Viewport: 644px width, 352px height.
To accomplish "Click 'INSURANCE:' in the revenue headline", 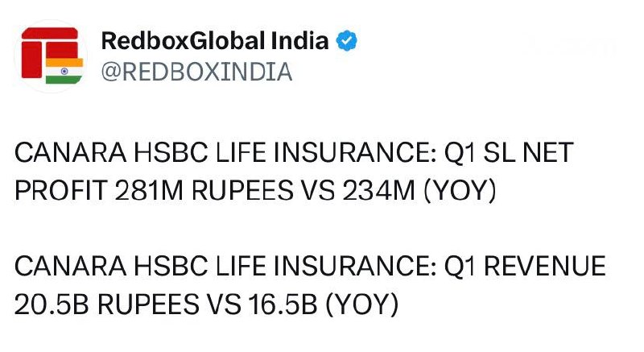I will [x=355, y=266].
